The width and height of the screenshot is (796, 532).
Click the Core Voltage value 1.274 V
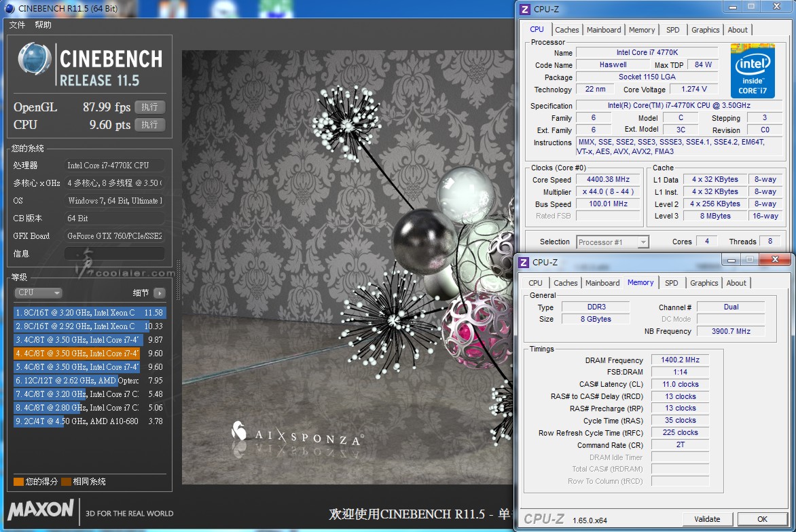pyautogui.click(x=694, y=90)
